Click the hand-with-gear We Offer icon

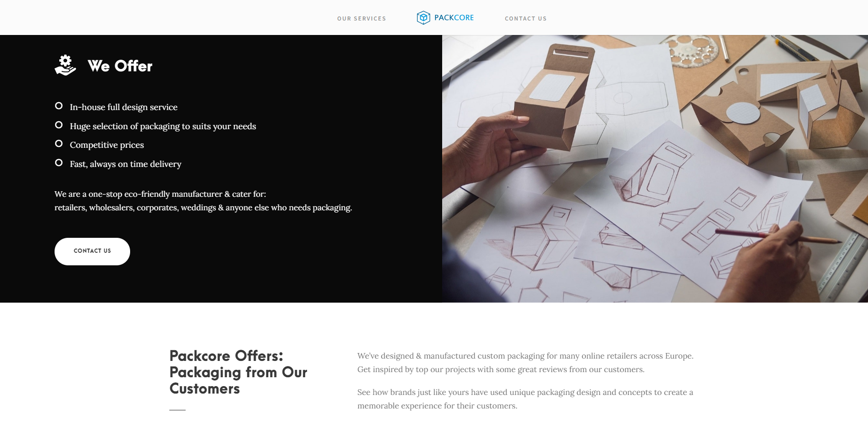65,65
